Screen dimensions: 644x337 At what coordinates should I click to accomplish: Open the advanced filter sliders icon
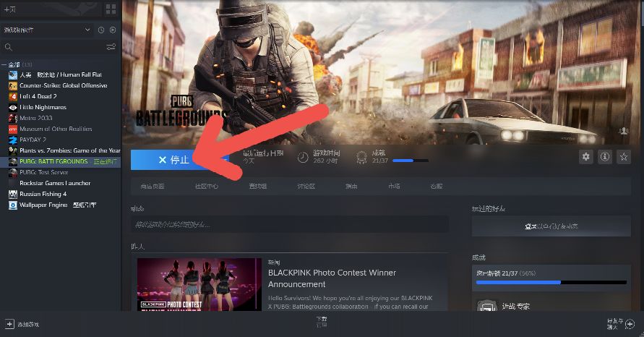(111, 47)
